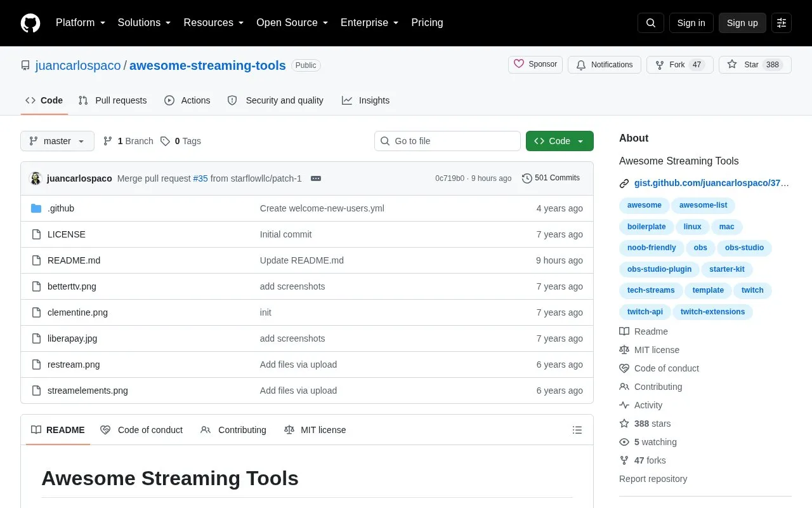Open the Platform menu

81,23
